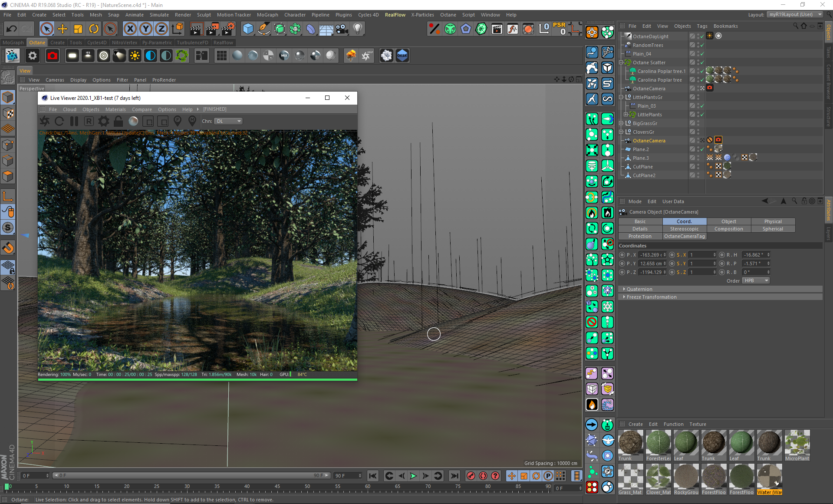
Task: Expand the BigGrassGr group
Action: click(621, 123)
